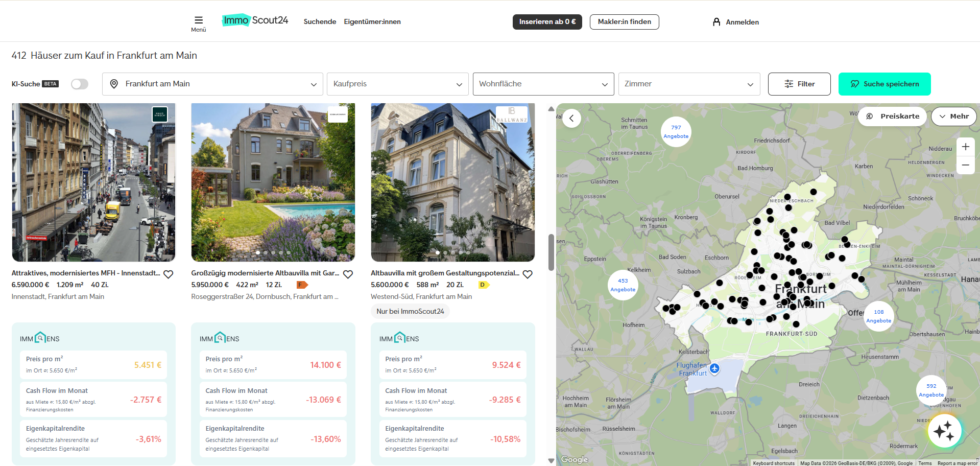Image resolution: width=980 pixels, height=466 pixels.
Task: Click the Haus Hirsch agency logo on first photo
Action: (160, 114)
